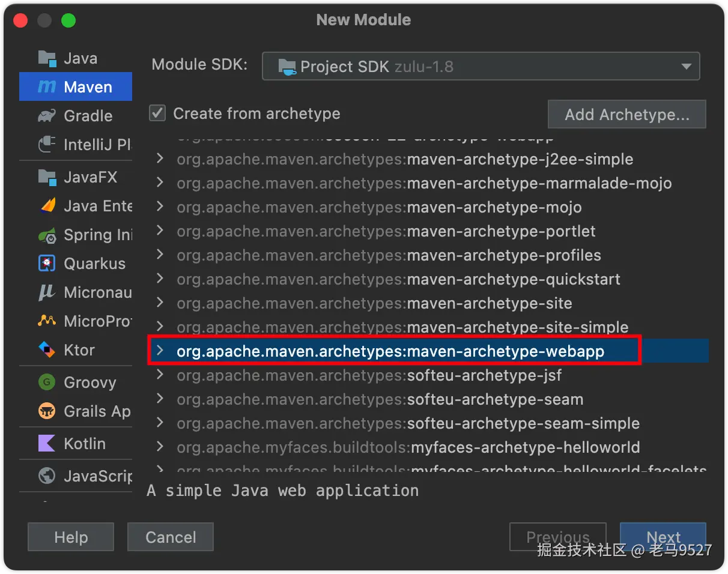Image resolution: width=728 pixels, height=574 pixels.
Task: Click the MicroProfile icon
Action: tap(47, 321)
